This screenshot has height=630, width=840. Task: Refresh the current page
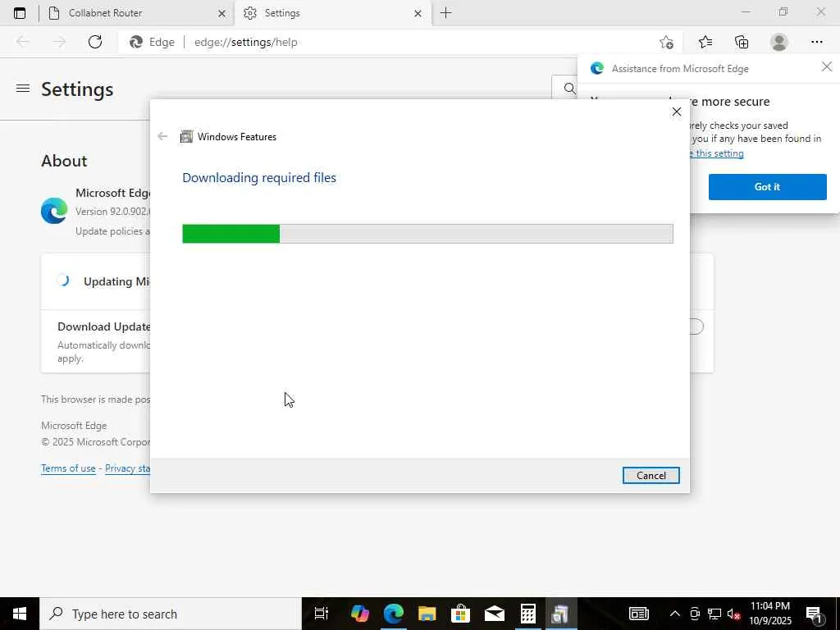click(95, 42)
